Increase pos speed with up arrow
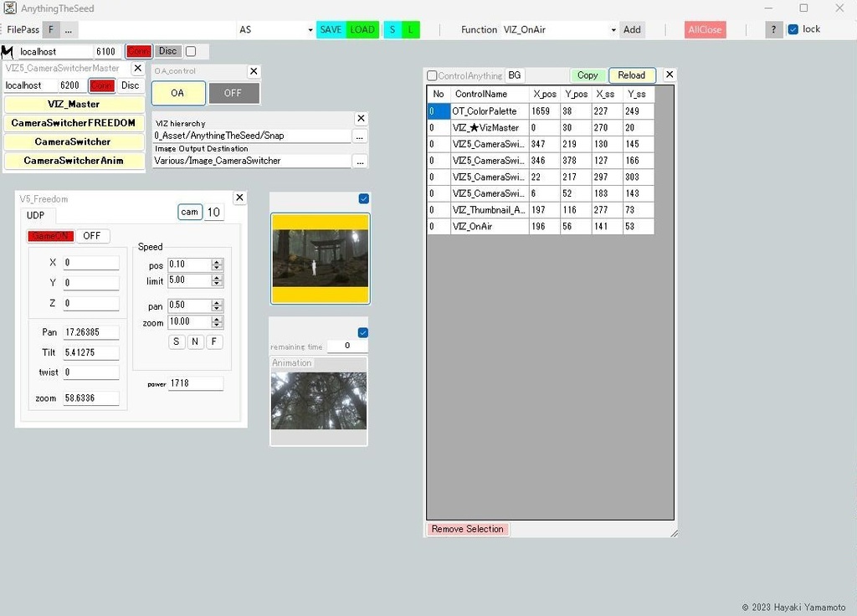857x616 pixels. click(217, 262)
